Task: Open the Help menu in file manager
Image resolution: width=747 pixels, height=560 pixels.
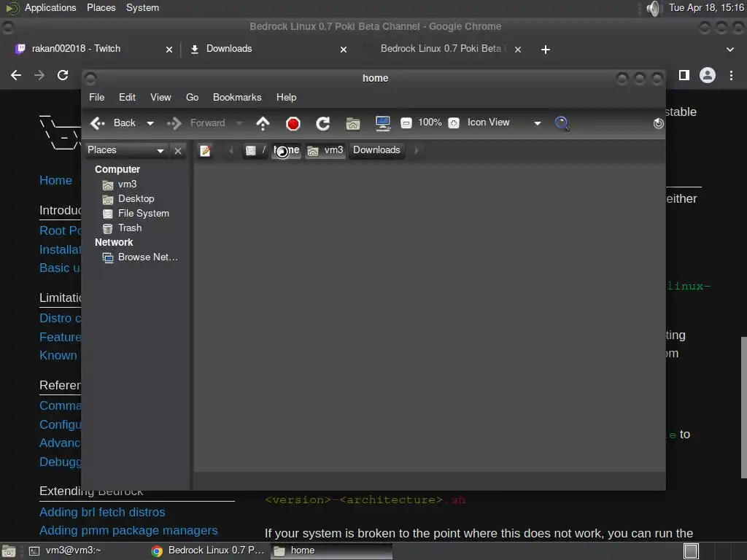Action: [x=286, y=98]
